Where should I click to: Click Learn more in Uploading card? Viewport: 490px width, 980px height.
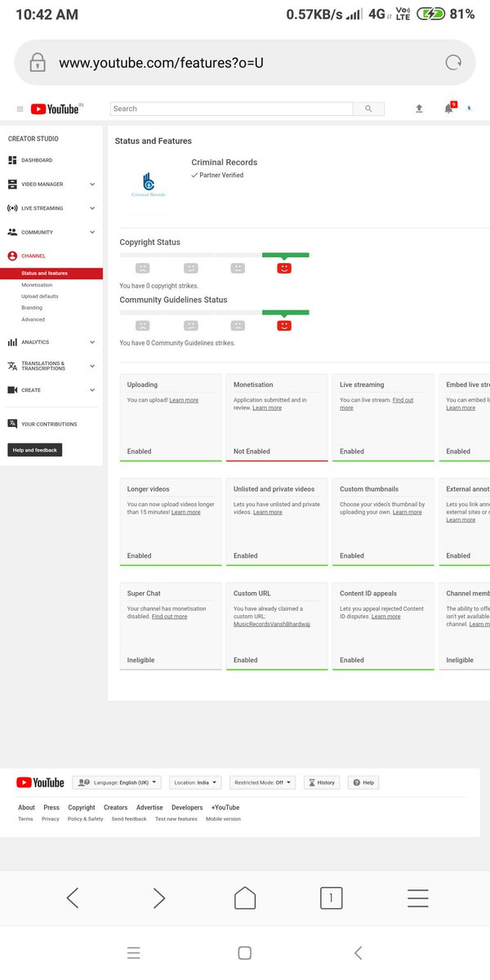click(x=184, y=400)
